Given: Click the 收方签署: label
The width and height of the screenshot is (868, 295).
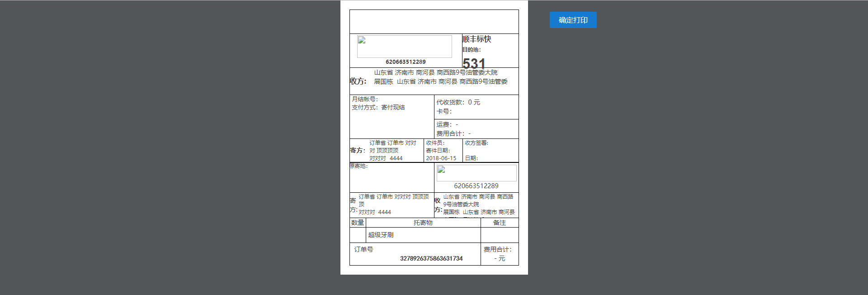Looking at the screenshot, I should 476,143.
